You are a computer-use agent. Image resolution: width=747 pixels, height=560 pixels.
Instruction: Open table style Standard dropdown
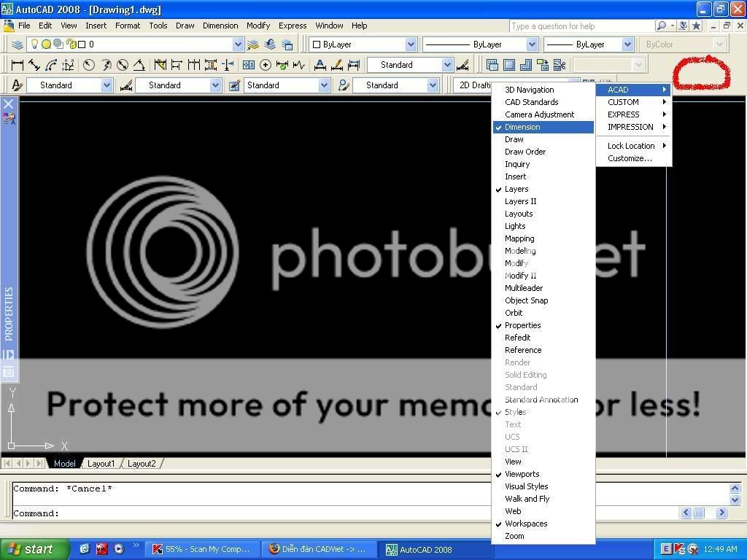324,85
